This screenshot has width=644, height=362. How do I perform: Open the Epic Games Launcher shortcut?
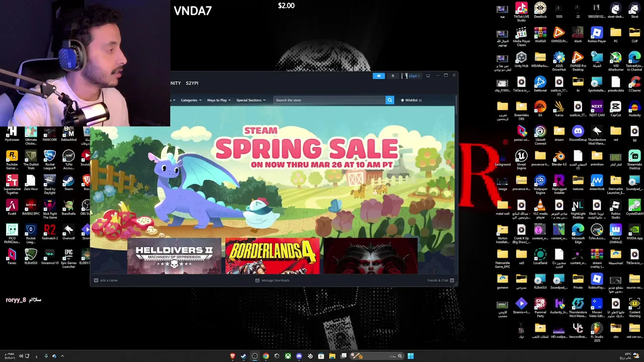click(x=68, y=258)
